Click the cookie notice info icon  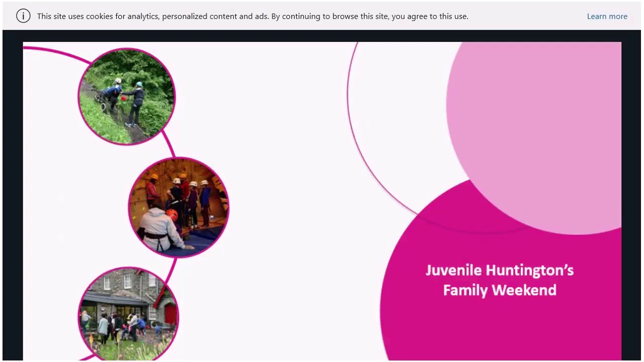tap(23, 16)
